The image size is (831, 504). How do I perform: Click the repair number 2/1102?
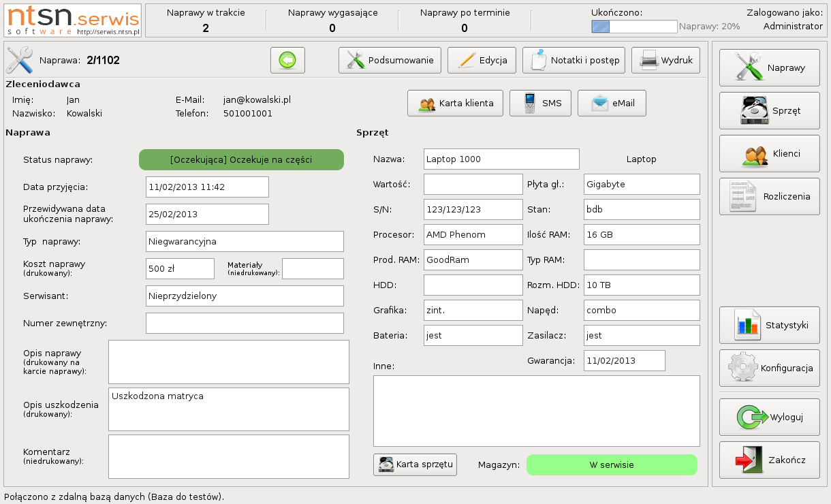[x=104, y=60]
